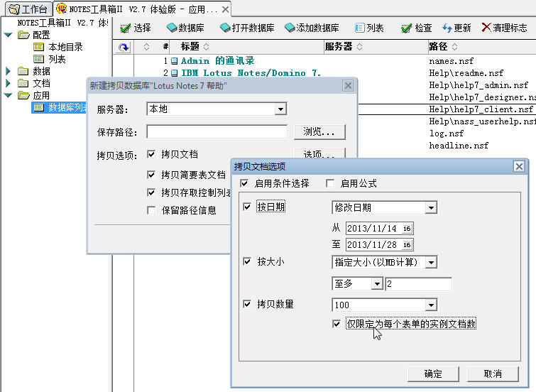Click the 选择 checkmark toolbar icon

(125, 28)
